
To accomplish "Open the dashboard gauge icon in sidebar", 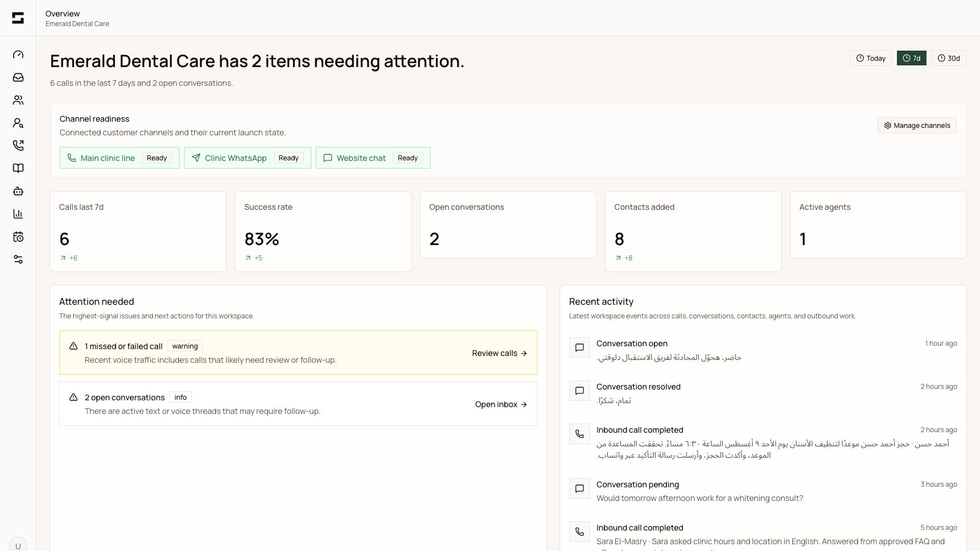I will point(18,55).
